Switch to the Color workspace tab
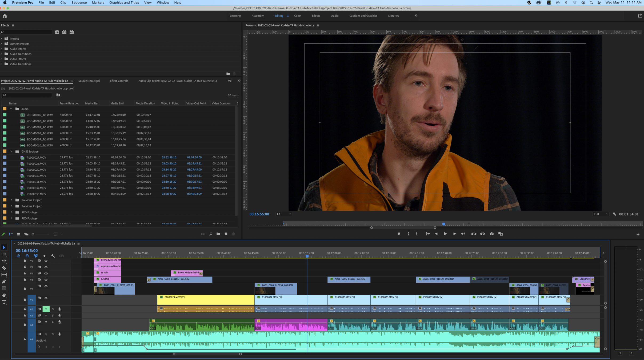 click(297, 16)
